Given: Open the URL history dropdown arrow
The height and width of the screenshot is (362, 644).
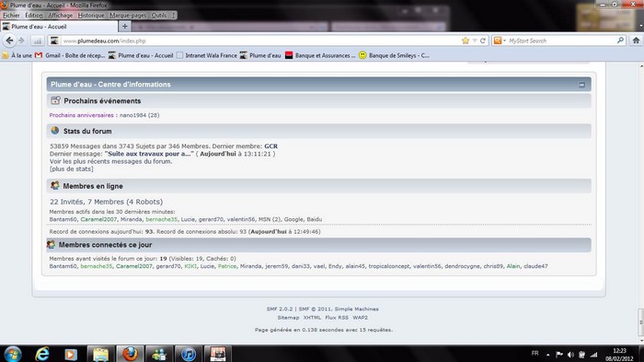Looking at the screenshot, I should click(x=475, y=41).
